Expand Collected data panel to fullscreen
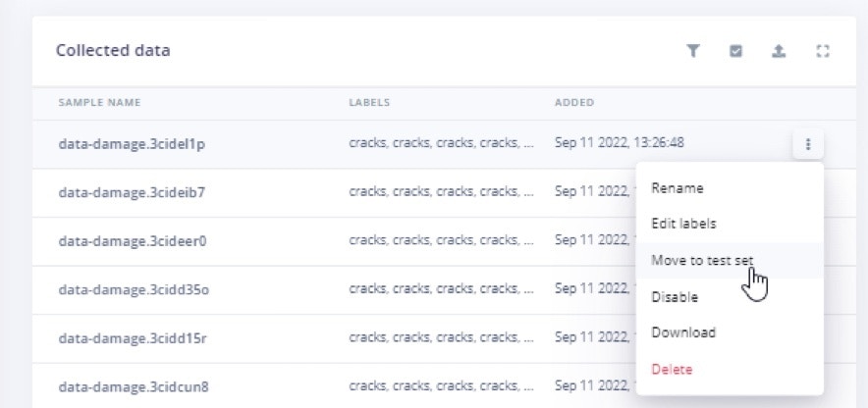This screenshot has width=868, height=408. pyautogui.click(x=823, y=51)
